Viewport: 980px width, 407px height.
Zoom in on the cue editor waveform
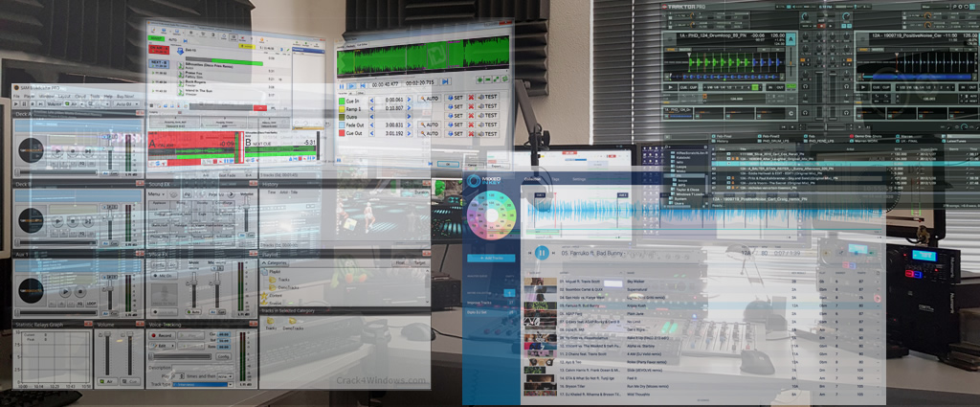point(479,80)
